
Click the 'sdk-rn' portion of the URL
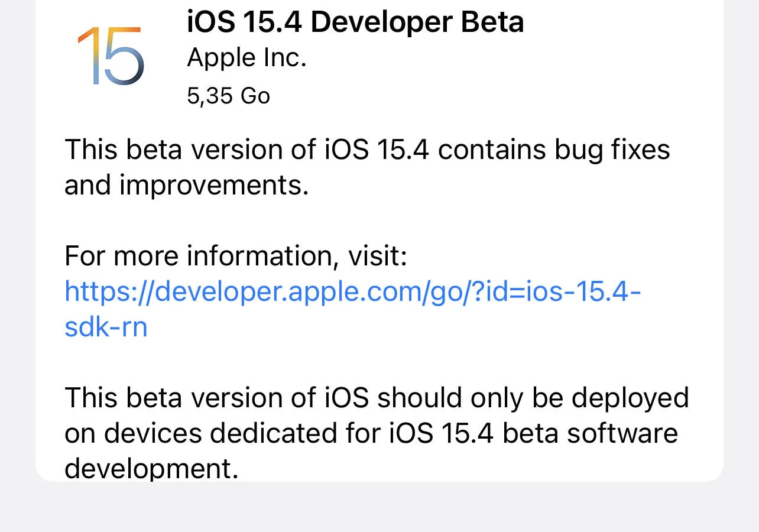coord(105,326)
